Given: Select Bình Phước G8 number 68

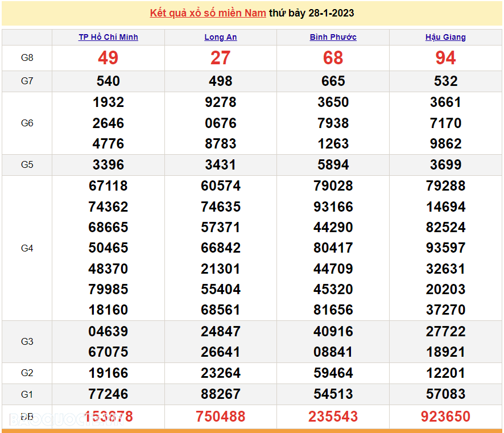Looking at the screenshot, I should pos(333,58).
